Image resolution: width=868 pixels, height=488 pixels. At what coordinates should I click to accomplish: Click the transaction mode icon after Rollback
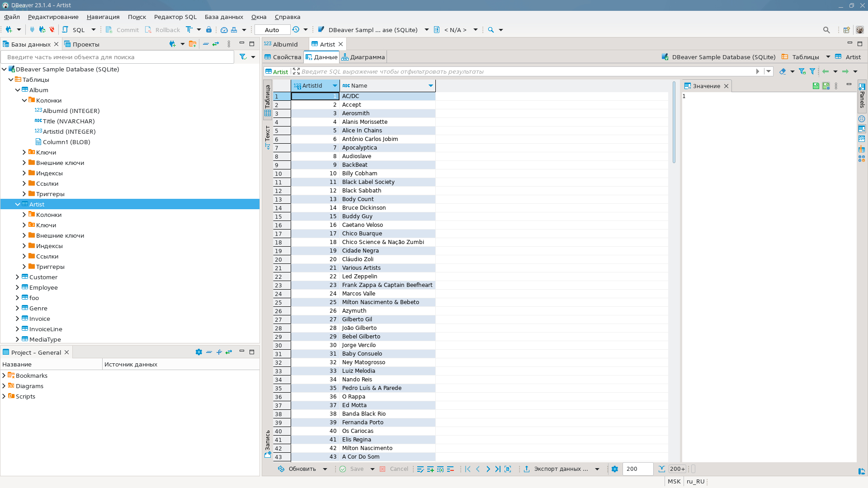pos(189,30)
